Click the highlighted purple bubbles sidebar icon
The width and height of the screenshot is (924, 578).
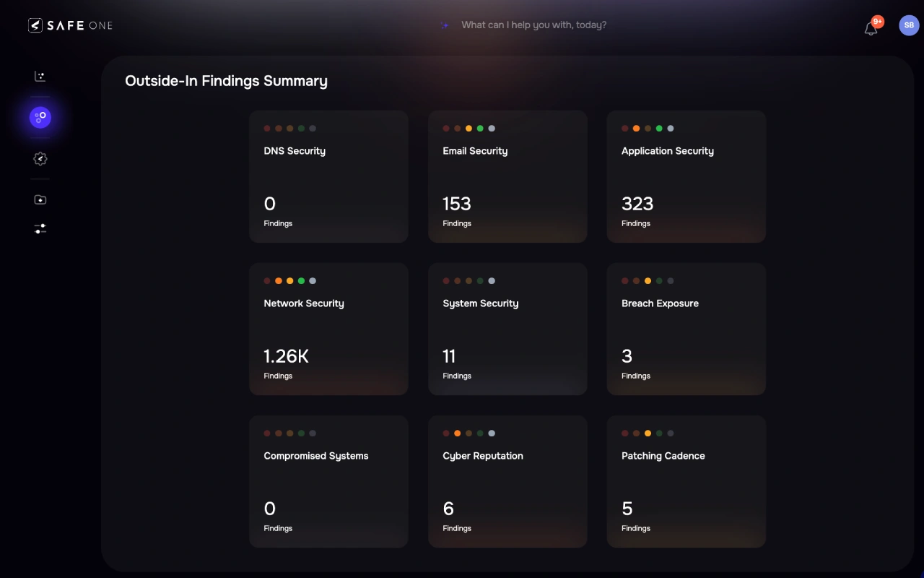(x=40, y=117)
